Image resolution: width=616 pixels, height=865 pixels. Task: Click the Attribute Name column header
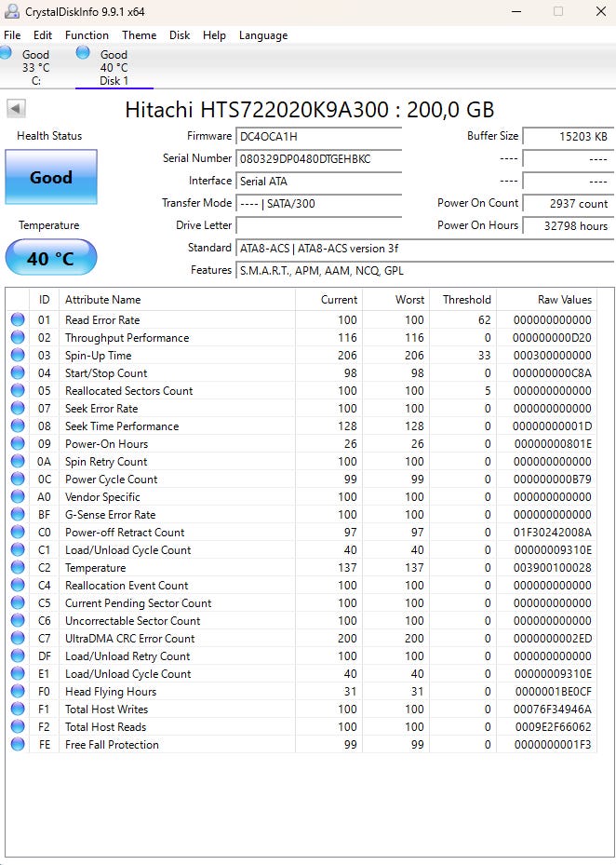(177, 300)
